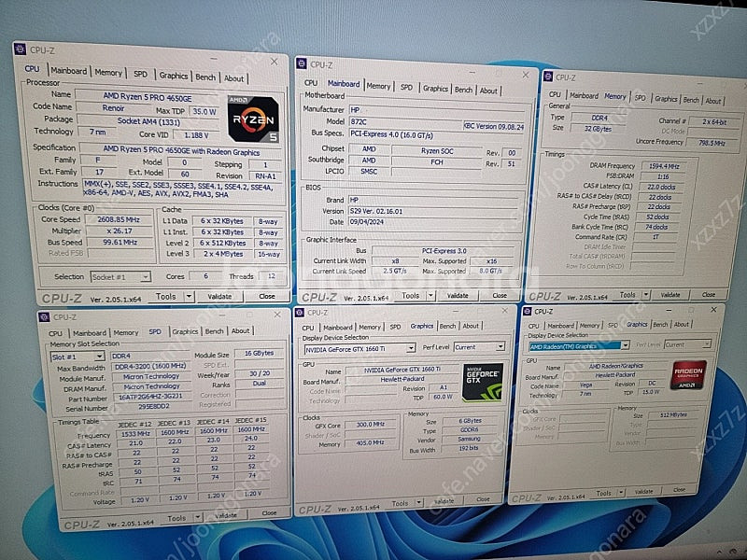Select the Memory tab in the Radeon Graphics window
The width and height of the screenshot is (747, 560).
tap(589, 325)
